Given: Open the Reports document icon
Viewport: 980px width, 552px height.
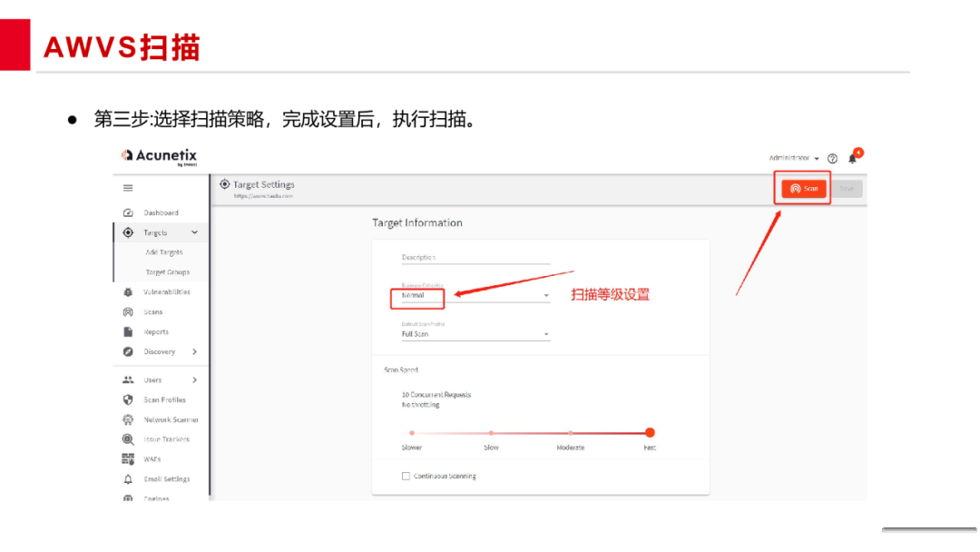Looking at the screenshot, I should [x=128, y=332].
